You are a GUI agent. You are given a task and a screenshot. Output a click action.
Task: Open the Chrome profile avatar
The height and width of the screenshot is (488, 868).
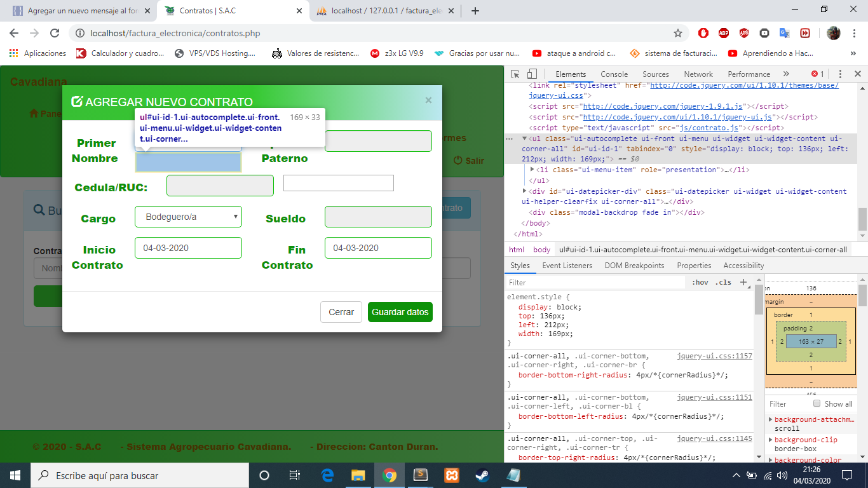[834, 33]
